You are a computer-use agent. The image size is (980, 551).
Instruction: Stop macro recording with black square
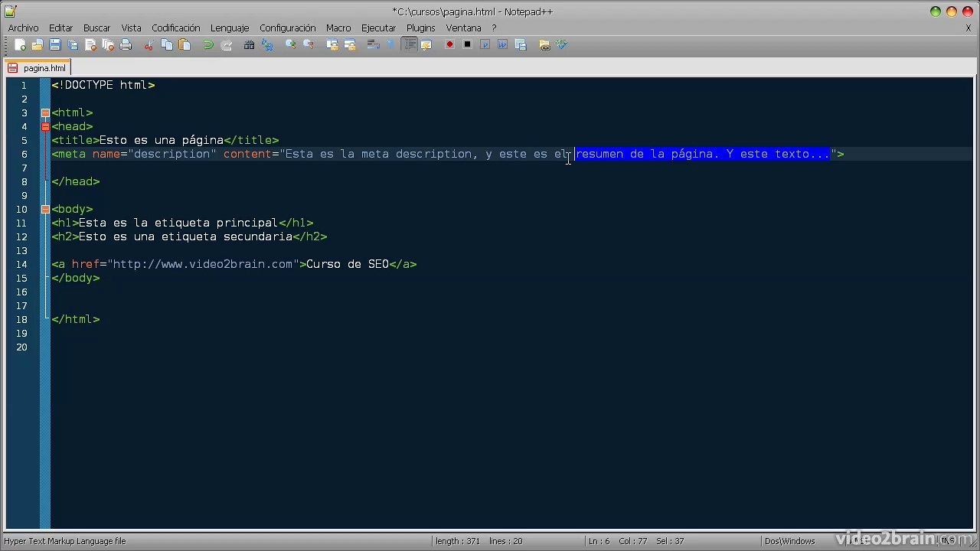[x=467, y=45]
